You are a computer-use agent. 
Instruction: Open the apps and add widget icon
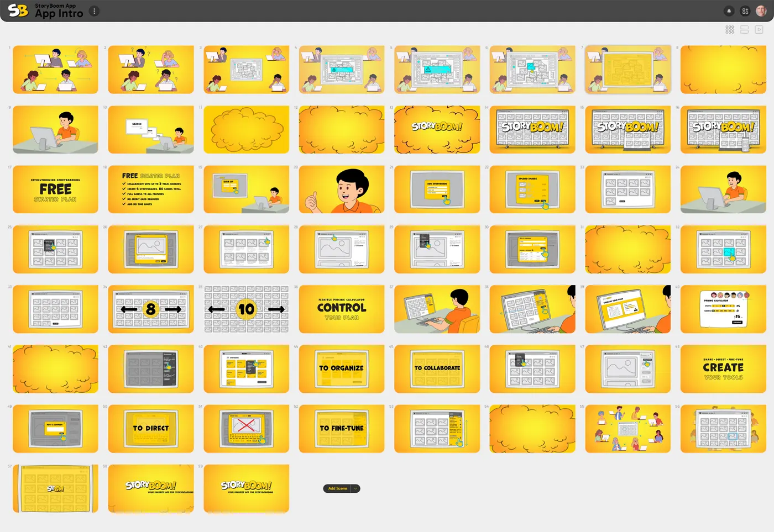pos(745,11)
